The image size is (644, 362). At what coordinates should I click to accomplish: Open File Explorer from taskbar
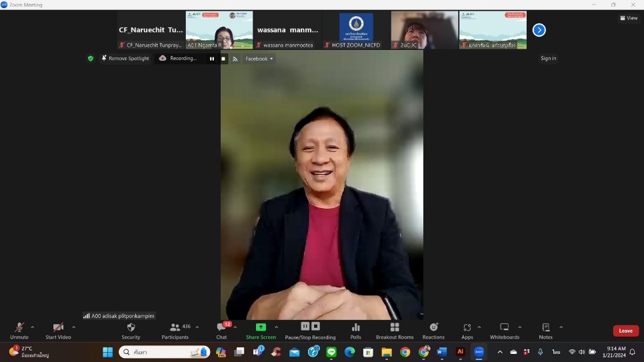click(x=387, y=352)
